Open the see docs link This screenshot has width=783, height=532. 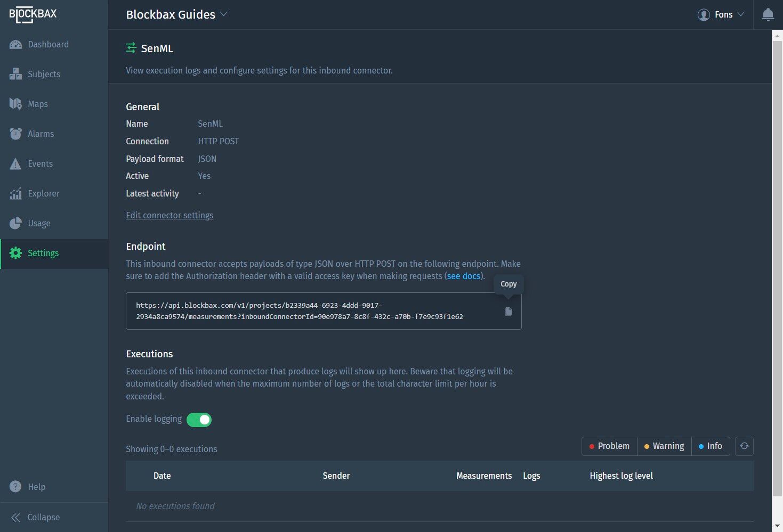463,276
